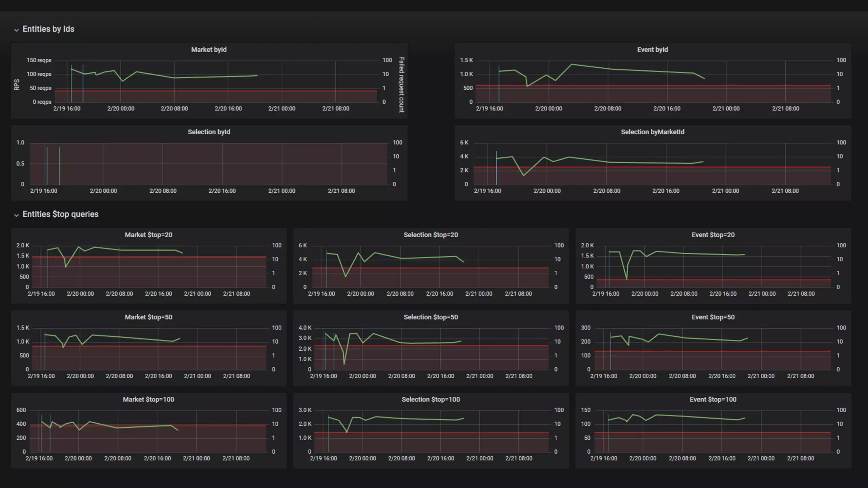
Task: Click the Event $top=50 panel title
Action: [x=713, y=317]
